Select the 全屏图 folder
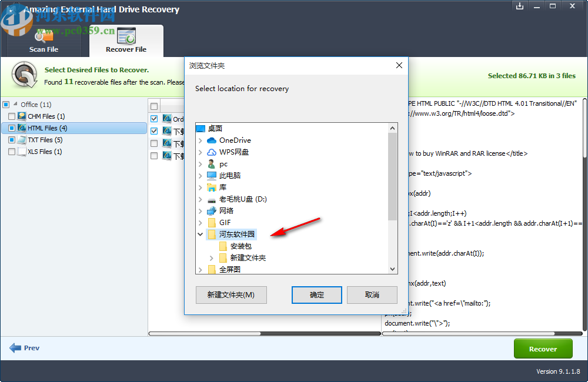The width and height of the screenshot is (588, 382). tap(230, 270)
